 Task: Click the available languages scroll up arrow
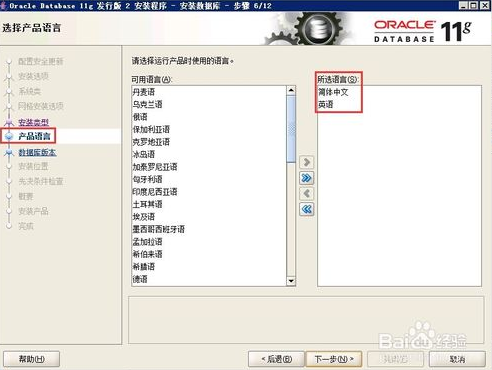[x=291, y=90]
